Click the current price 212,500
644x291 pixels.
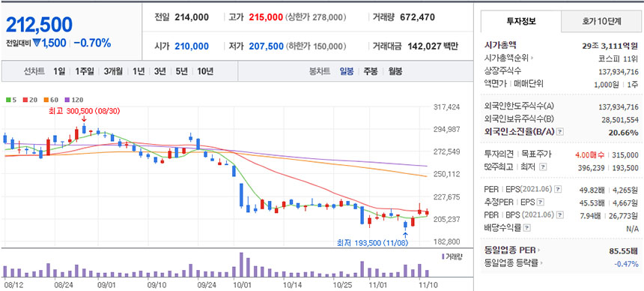click(x=39, y=25)
